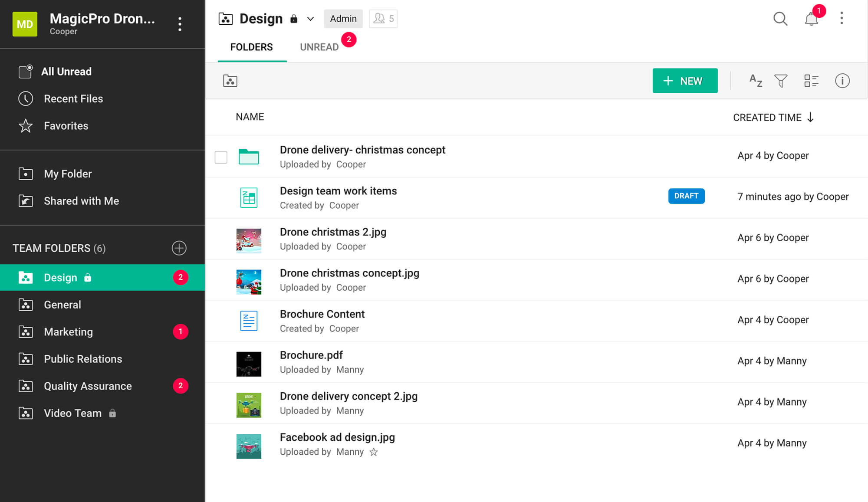Click the three-dot menu icon top right
Viewport: 868px width, 502px height.
point(842,18)
